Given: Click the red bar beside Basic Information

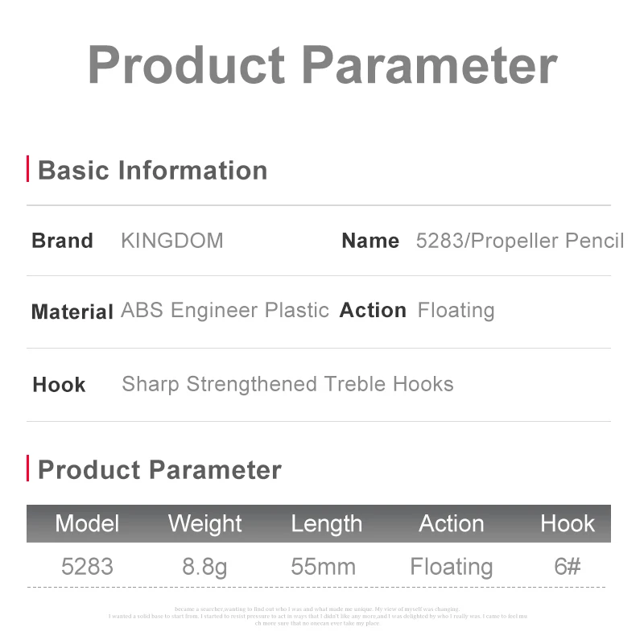Looking at the screenshot, I should click(27, 168).
